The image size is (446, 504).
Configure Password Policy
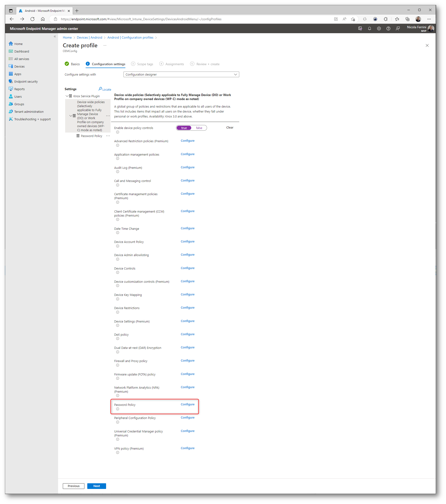pyautogui.click(x=187, y=404)
